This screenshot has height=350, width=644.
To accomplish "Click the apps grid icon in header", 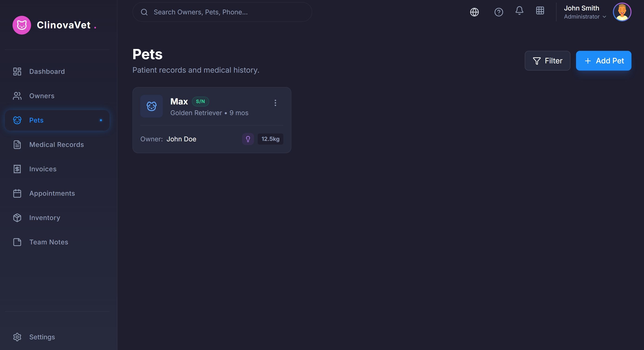I will click(540, 10).
